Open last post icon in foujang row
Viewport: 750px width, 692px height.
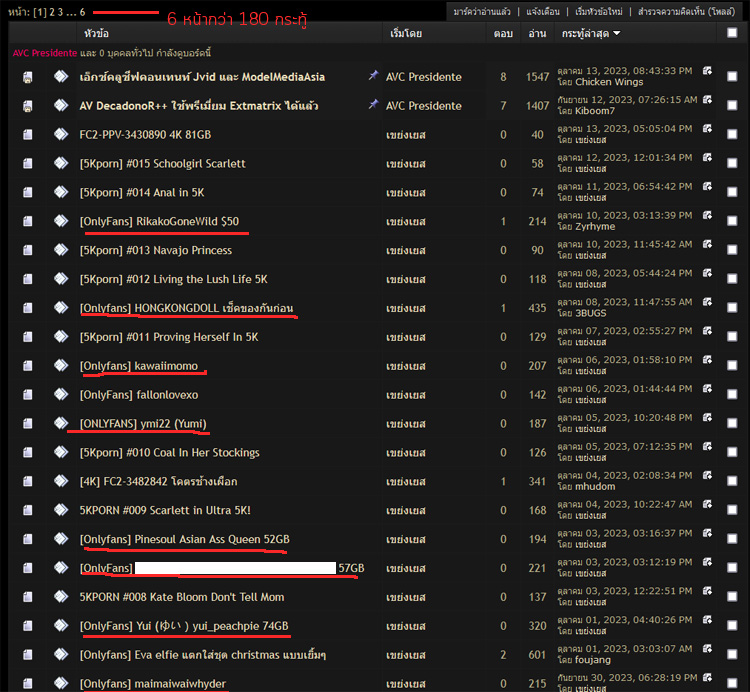tap(707, 648)
